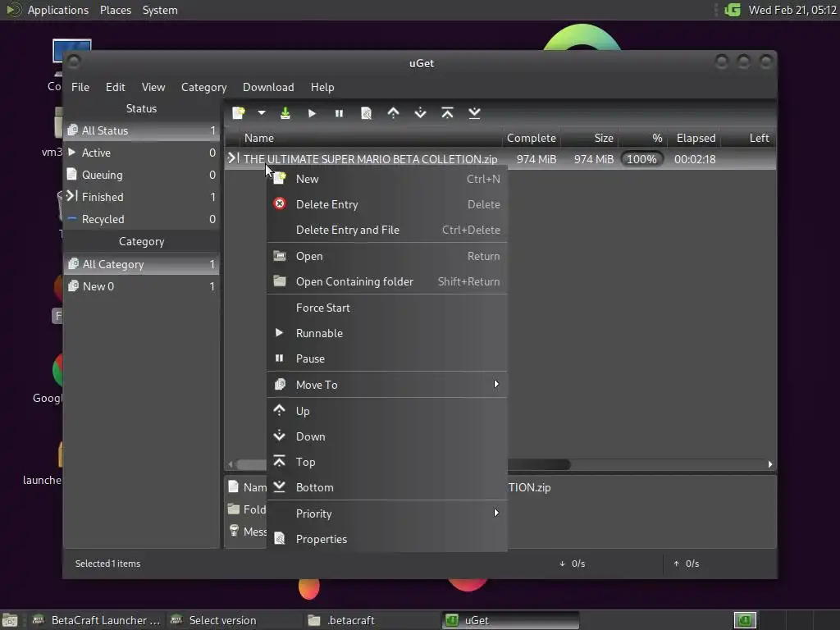Viewport: 840px width, 630px height.
Task: Click the show desktop icon in taskbar
Action: click(10, 620)
